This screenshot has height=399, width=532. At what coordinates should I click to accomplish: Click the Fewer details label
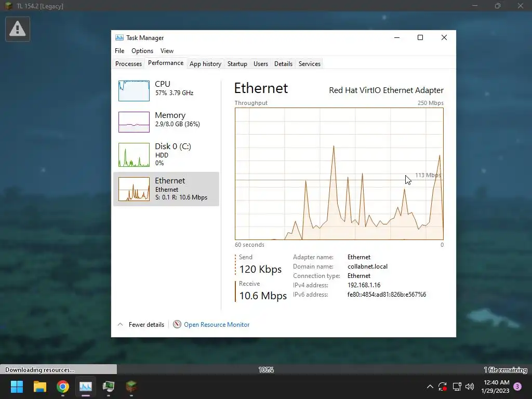coord(146,325)
